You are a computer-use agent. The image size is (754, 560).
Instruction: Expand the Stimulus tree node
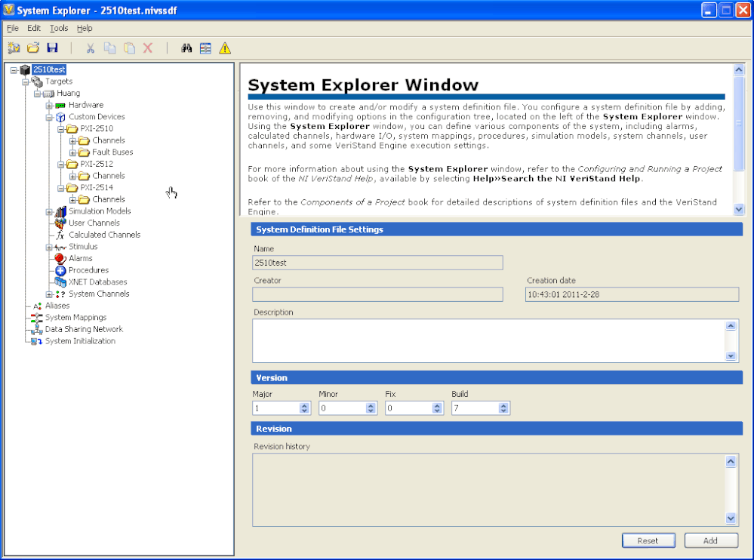click(x=49, y=247)
